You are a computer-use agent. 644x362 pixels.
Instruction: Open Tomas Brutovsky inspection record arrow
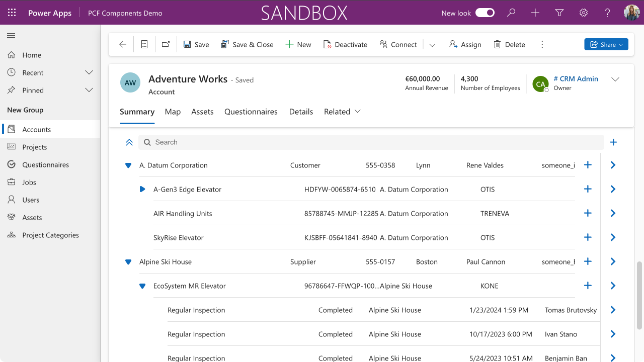[613, 310]
